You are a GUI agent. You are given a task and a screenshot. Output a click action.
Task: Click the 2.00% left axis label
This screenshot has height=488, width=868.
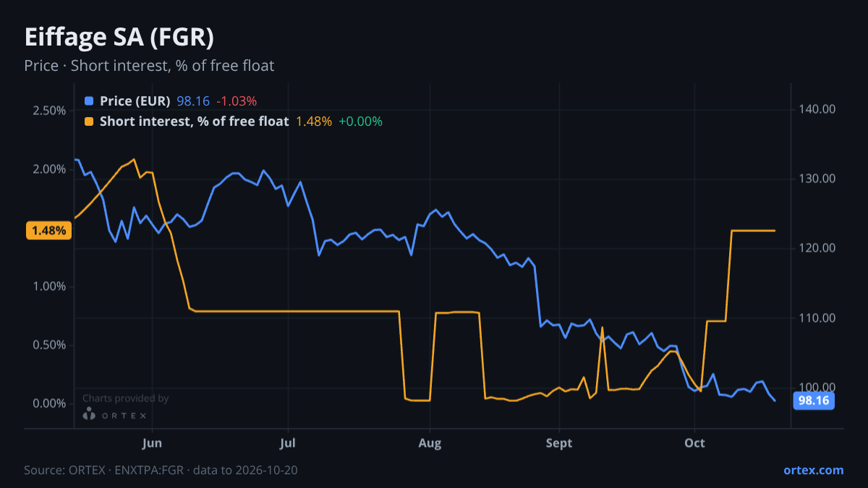49,169
